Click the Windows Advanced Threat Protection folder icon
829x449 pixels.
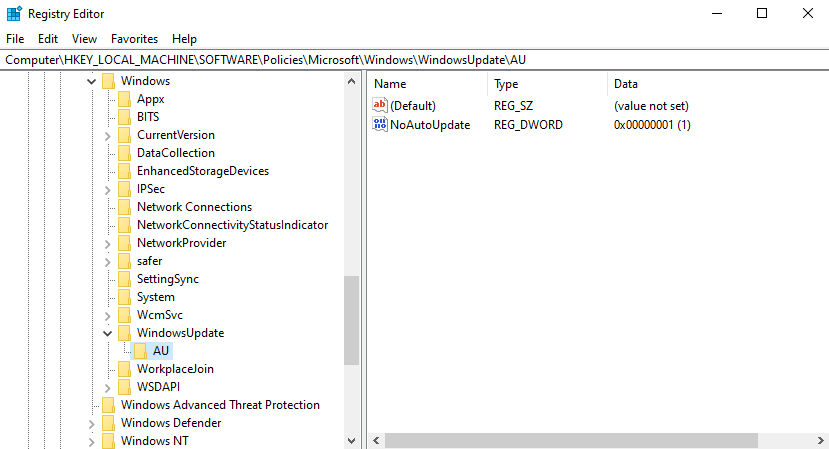[108, 405]
